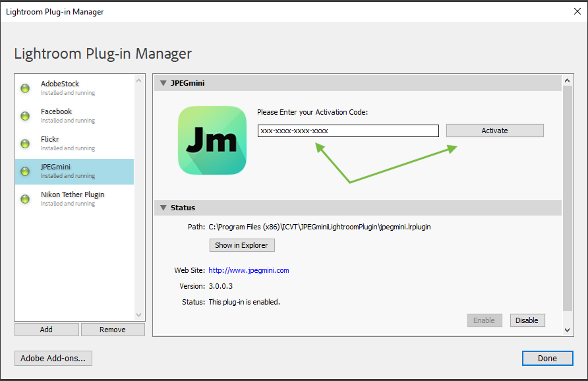Click the green status light beside AdobeStock
Screen dimensions: 588x381
point(25,88)
